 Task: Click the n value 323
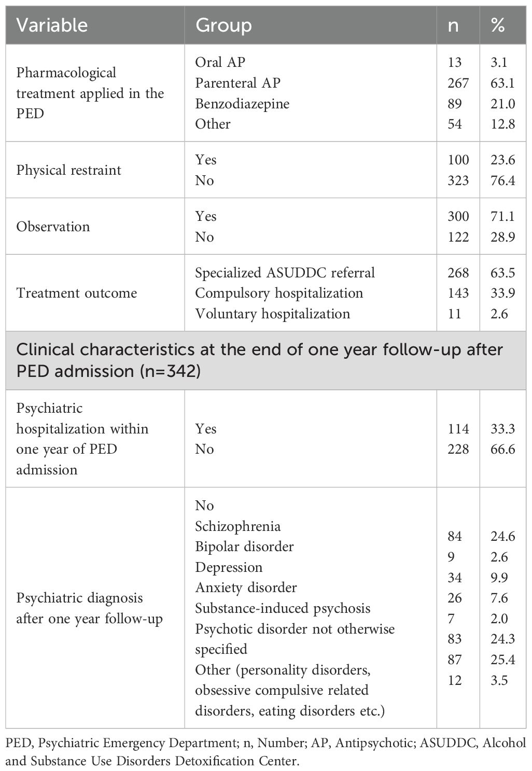458,180
